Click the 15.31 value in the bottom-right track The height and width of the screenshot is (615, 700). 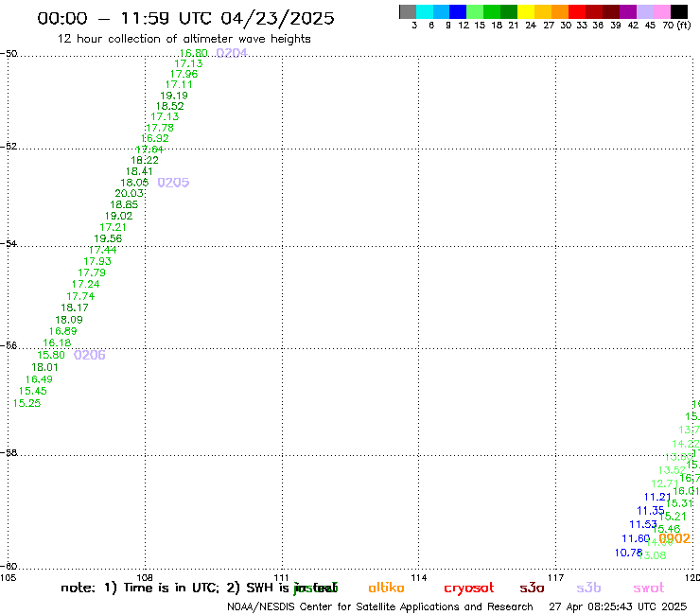click(679, 503)
